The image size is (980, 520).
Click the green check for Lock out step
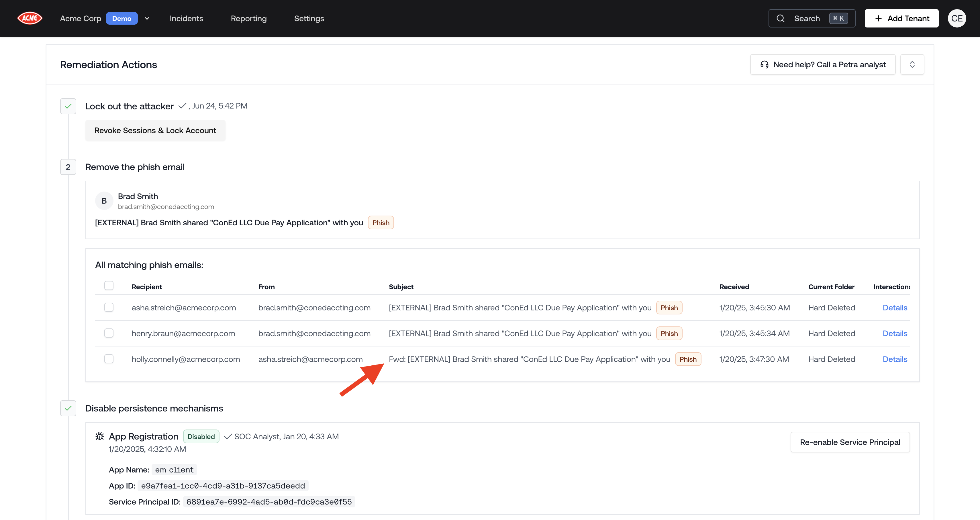pyautogui.click(x=68, y=106)
